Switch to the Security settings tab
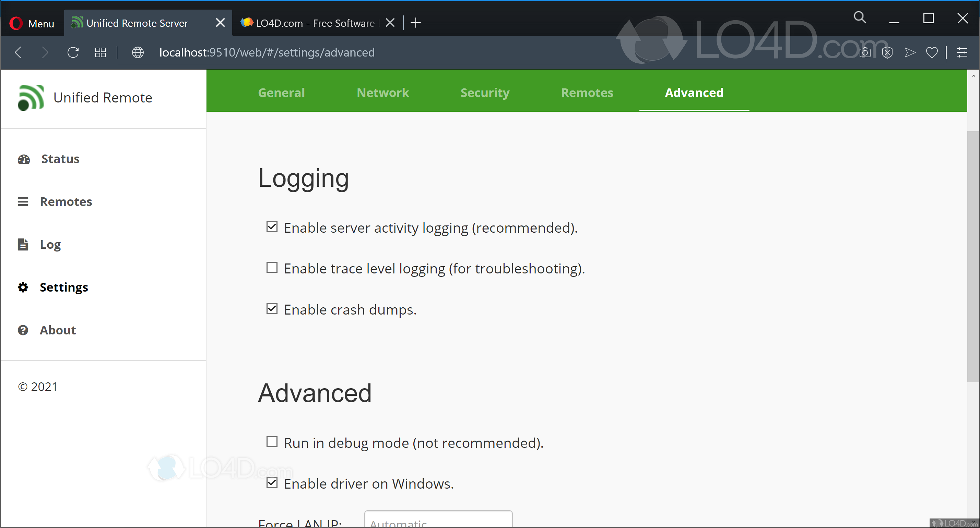The image size is (980, 528). 485,93
